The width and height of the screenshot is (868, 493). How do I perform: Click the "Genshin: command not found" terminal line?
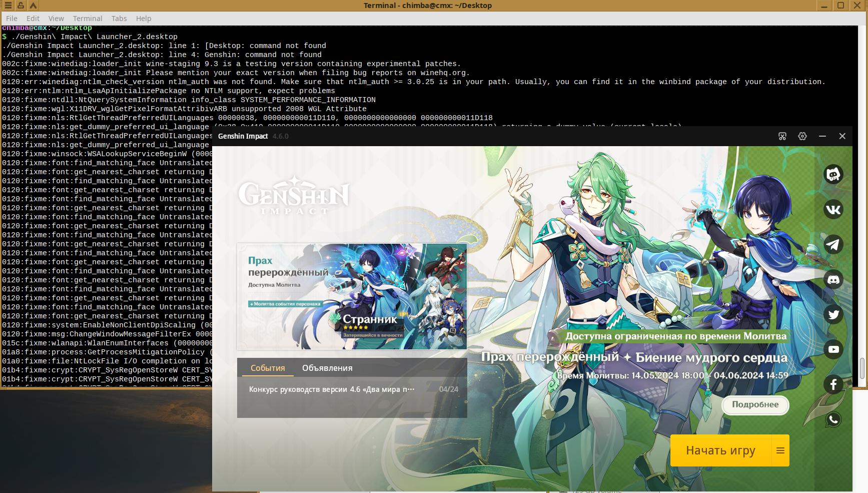point(162,55)
